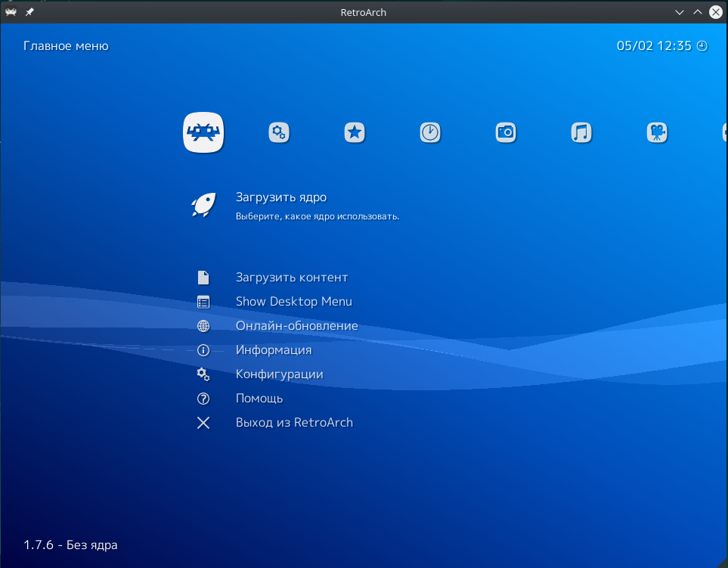Click the rocket icon beside Загрузить ядро

point(203,204)
